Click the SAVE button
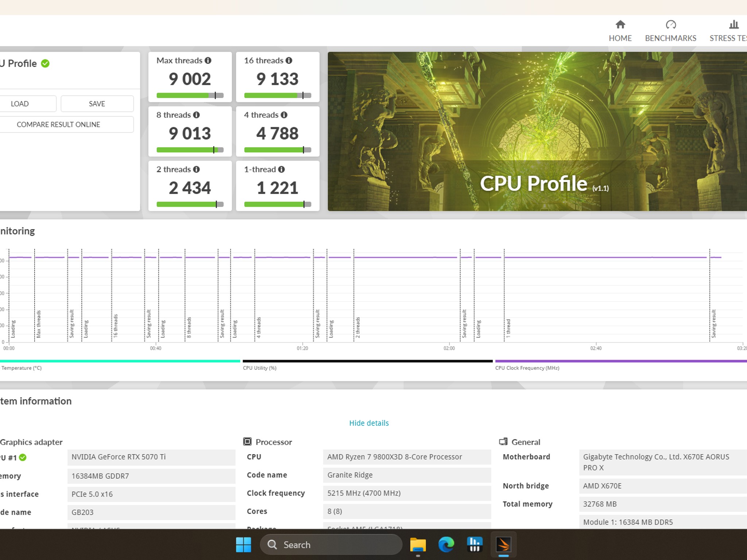 pyautogui.click(x=97, y=104)
